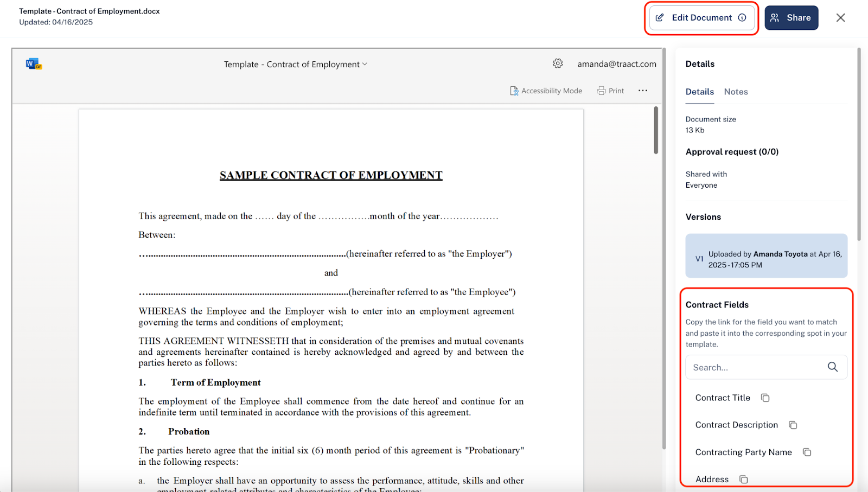Switch to the Notes tab
This screenshot has width=868, height=492.
tap(736, 92)
